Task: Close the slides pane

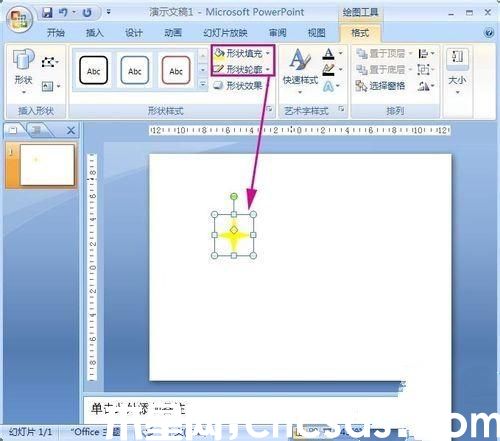Action: click(71, 131)
